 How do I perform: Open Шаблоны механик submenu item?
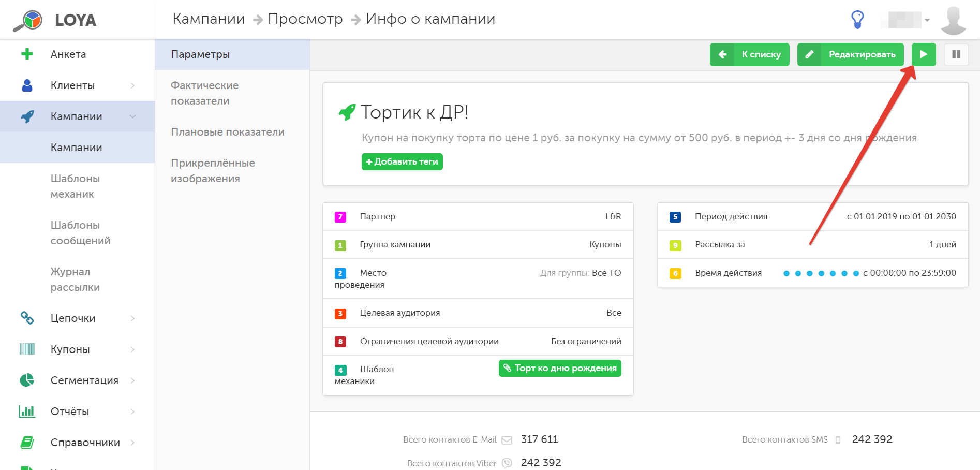[76, 186]
